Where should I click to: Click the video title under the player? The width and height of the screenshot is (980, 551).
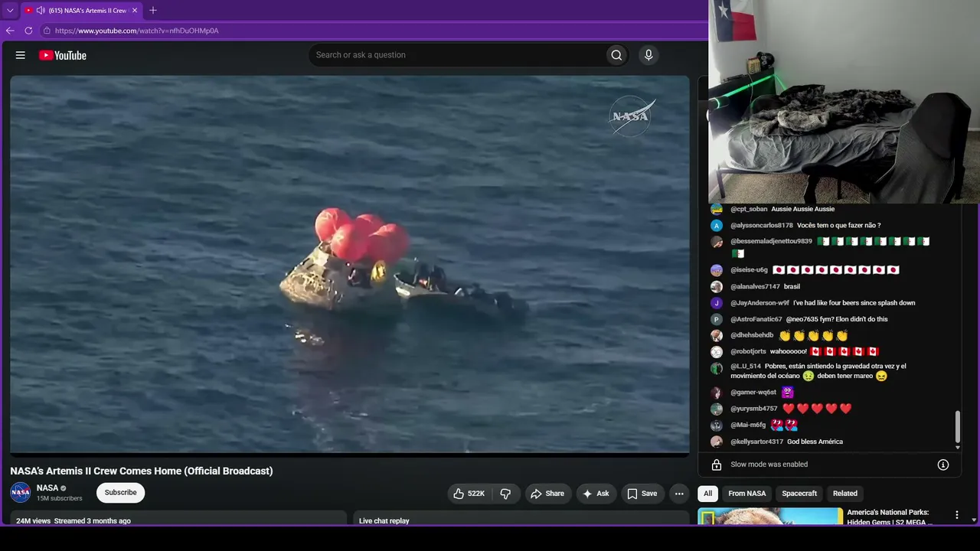click(x=142, y=471)
